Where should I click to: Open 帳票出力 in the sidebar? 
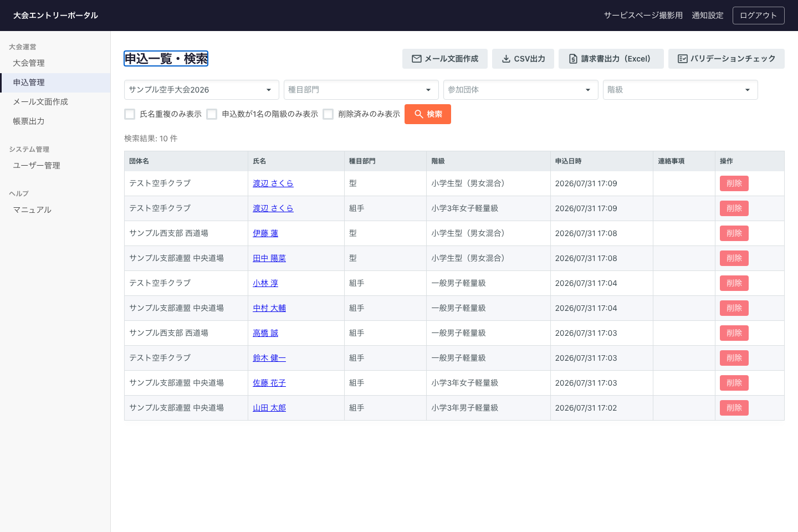point(55,121)
